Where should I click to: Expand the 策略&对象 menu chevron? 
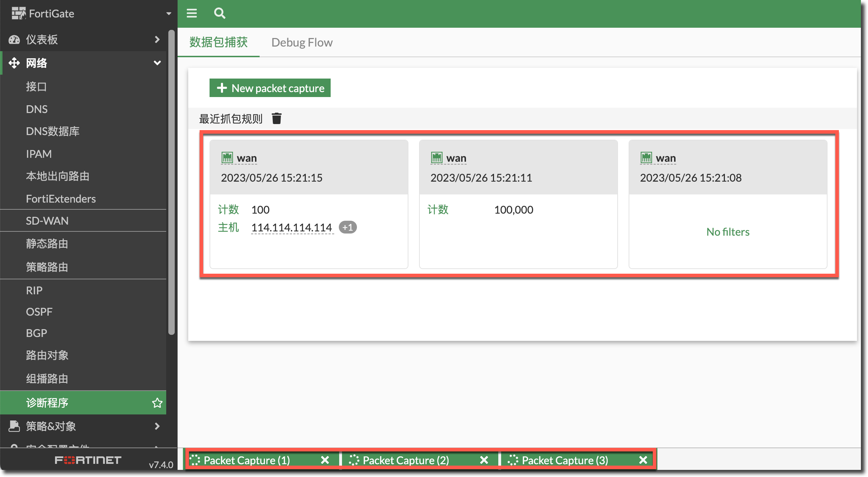tap(157, 426)
